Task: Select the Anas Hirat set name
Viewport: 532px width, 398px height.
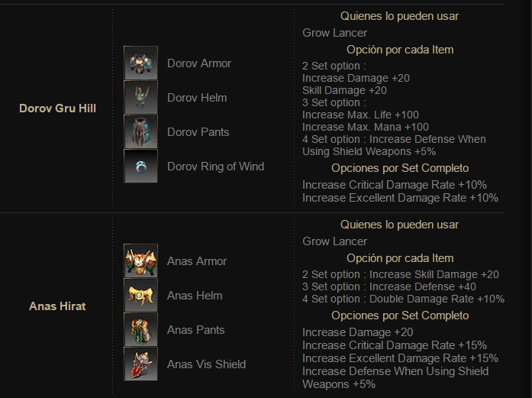Action: pos(57,306)
